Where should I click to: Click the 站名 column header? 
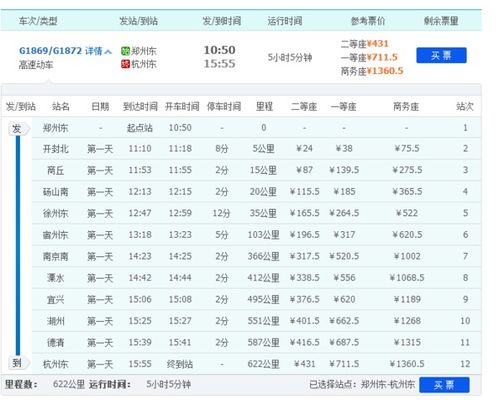[x=61, y=107]
